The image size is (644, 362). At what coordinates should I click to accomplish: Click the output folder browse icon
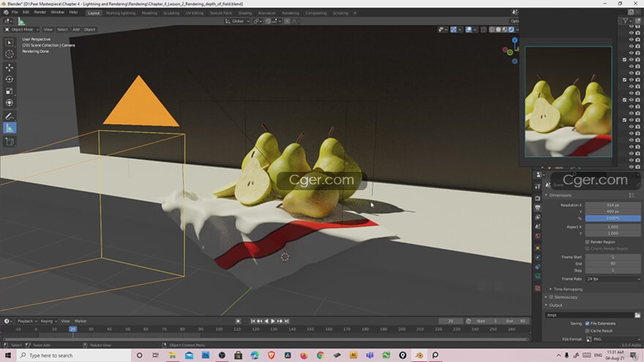(637, 314)
